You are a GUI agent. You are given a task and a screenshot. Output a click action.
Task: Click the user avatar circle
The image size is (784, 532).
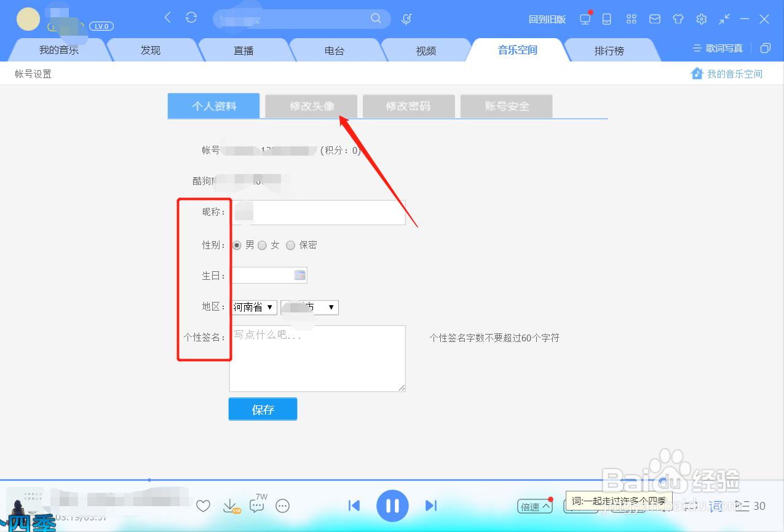pos(28,19)
